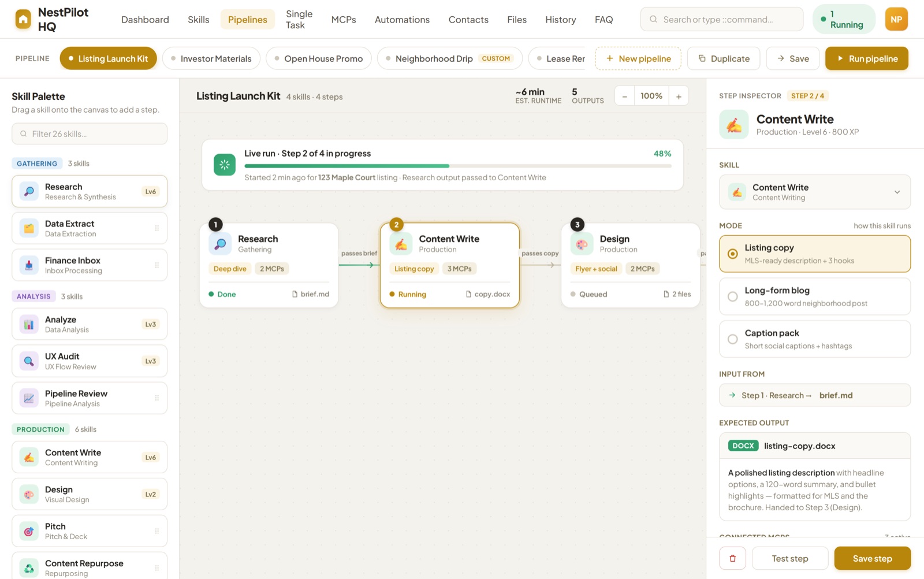Switch to the Open House Promo pipeline tab
This screenshot has width=924, height=579.
[x=319, y=58]
